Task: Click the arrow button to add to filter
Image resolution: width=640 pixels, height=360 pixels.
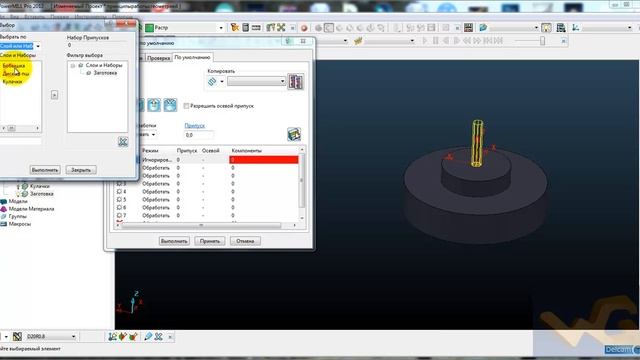Action: [54, 95]
